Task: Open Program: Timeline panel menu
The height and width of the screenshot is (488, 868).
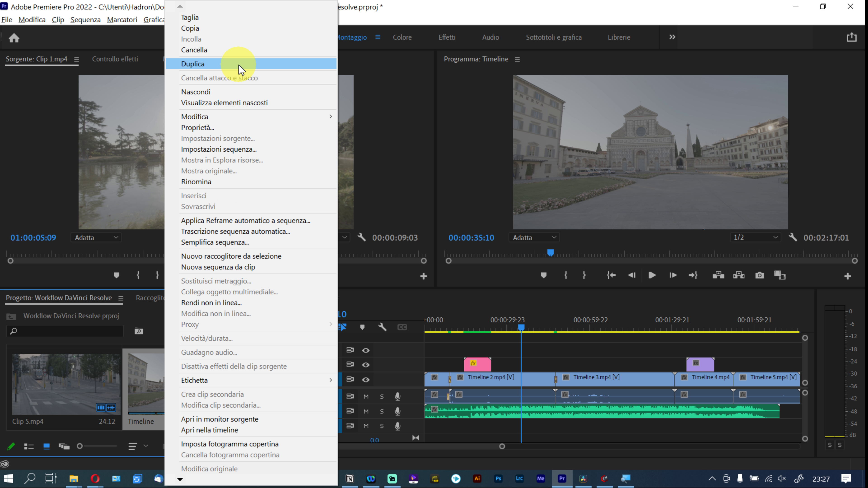Action: coord(517,60)
